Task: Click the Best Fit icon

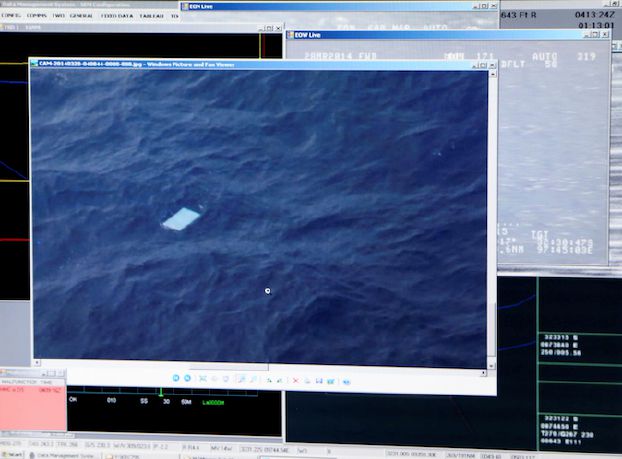Action: (202, 380)
